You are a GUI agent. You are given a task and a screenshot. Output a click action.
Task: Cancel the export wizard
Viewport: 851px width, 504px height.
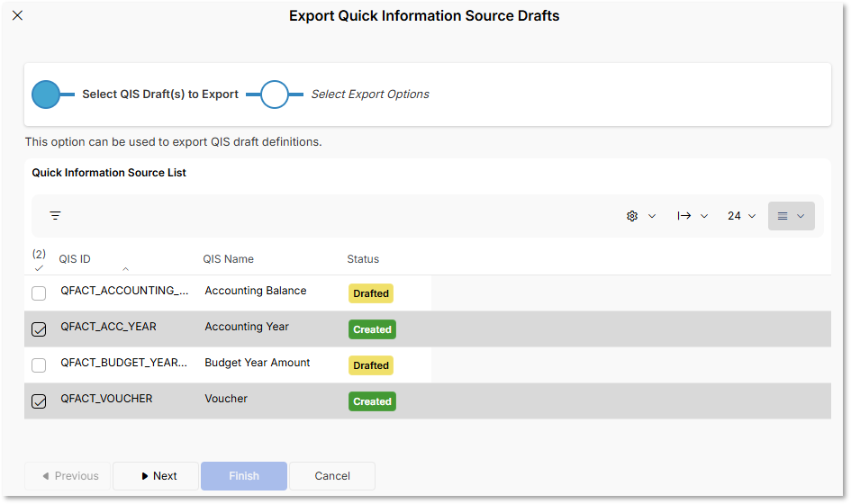(x=332, y=476)
